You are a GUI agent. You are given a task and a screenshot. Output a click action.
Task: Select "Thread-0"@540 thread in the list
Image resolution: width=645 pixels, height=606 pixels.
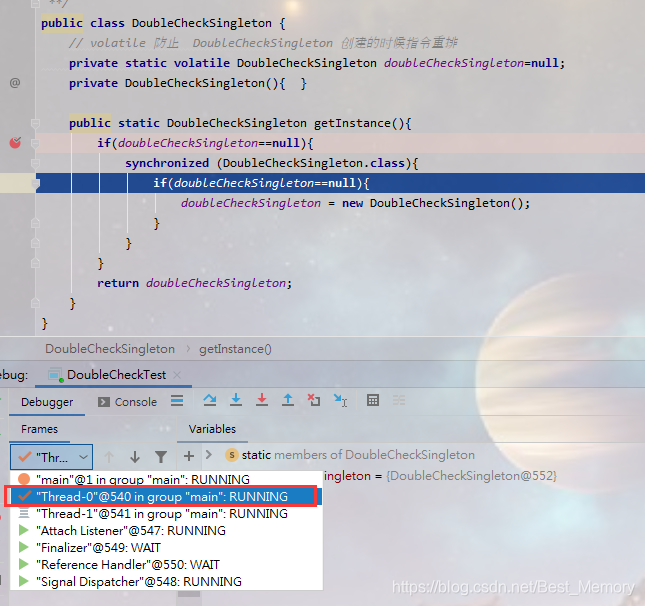(166, 497)
